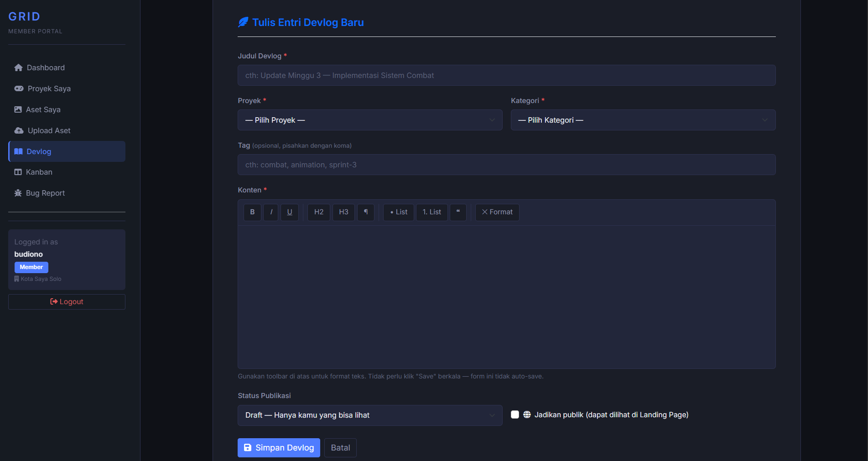
Task: Focus the Tag input field
Action: (x=506, y=165)
